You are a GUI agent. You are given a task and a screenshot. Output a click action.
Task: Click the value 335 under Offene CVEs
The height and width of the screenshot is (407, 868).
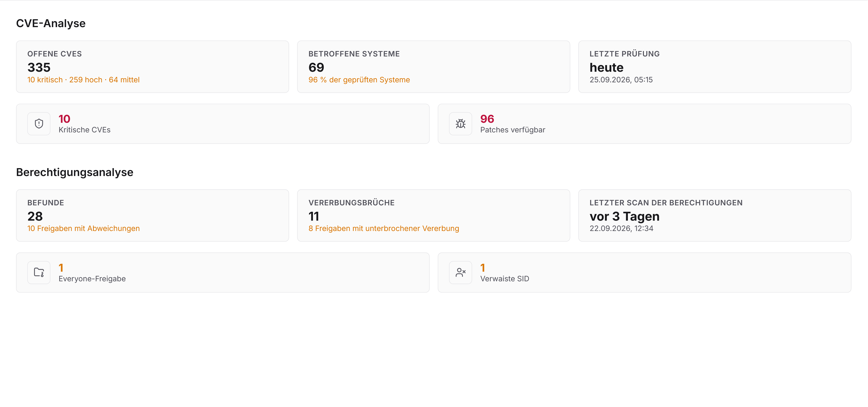[39, 67]
